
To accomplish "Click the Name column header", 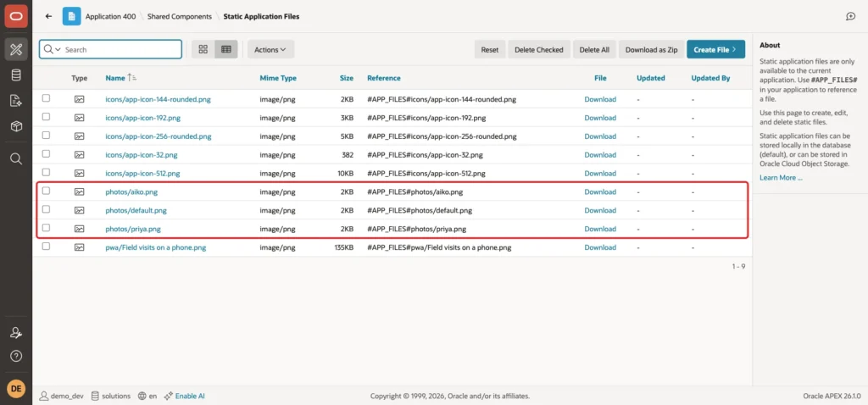I will 115,78.
